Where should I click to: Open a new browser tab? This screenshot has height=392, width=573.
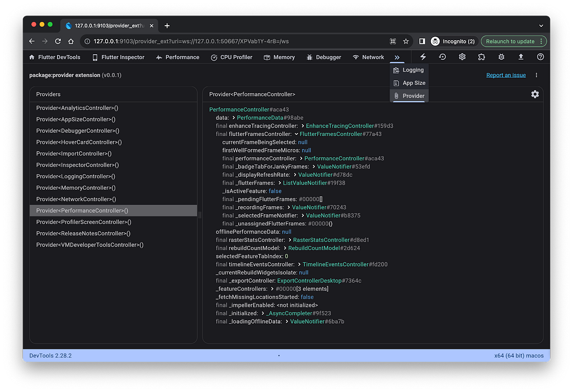click(x=167, y=26)
